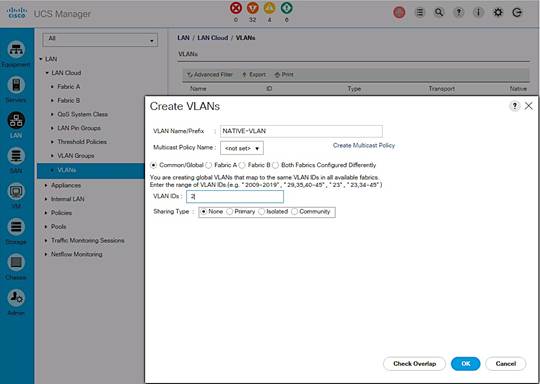Click the Export toolbar button
Image resolution: width=540 pixels, height=384 pixels.
click(x=254, y=75)
